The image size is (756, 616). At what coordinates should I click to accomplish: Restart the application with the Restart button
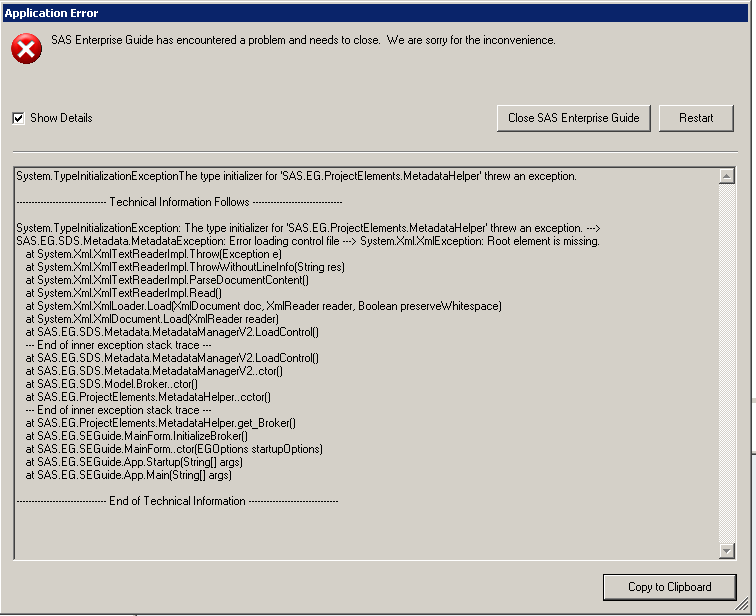coord(696,118)
